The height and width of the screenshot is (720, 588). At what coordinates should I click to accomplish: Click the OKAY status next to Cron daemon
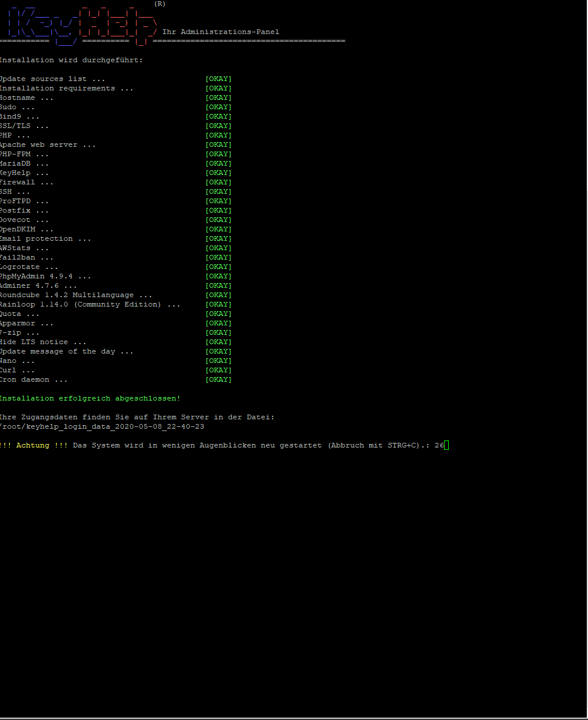pos(219,380)
